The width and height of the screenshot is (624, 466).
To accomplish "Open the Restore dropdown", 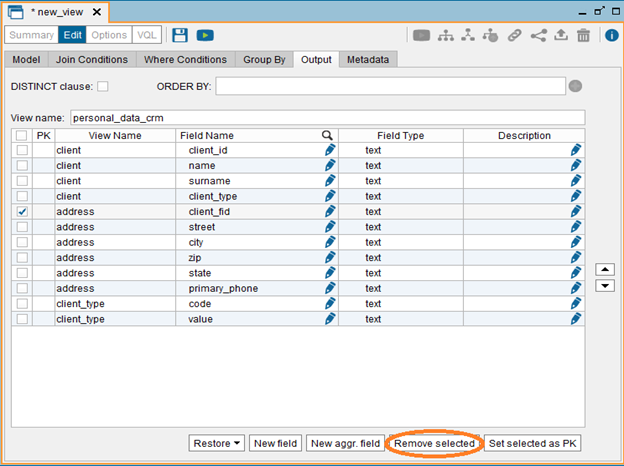I will [217, 443].
